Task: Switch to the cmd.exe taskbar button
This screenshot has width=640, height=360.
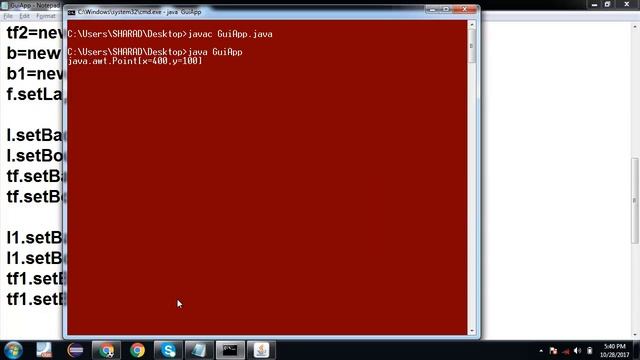Action: 230,350
